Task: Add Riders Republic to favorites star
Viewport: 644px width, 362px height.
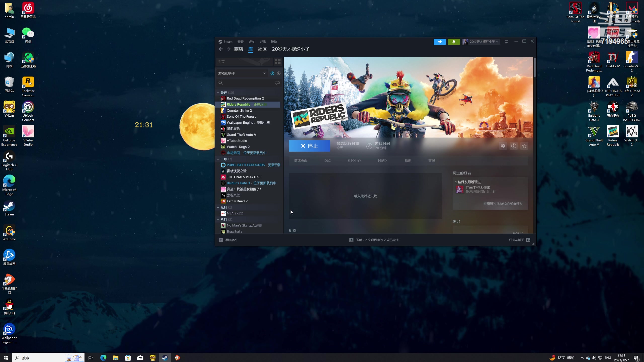Action: click(524, 146)
